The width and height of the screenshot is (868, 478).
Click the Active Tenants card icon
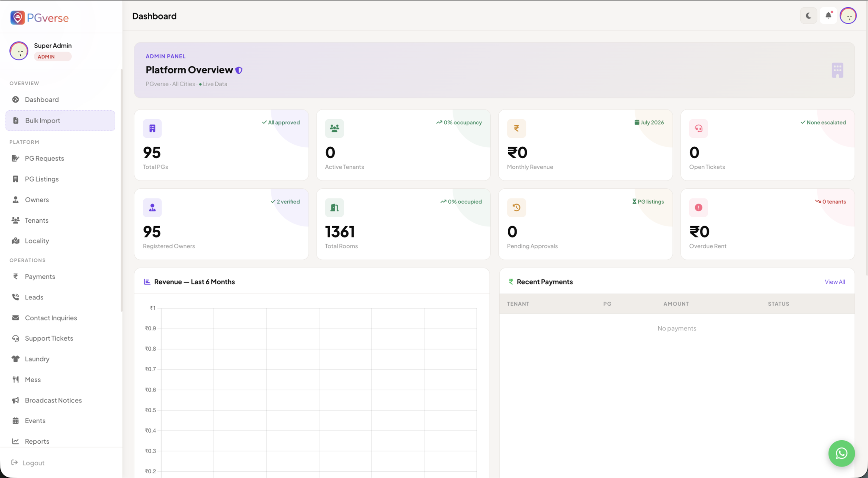click(x=334, y=128)
